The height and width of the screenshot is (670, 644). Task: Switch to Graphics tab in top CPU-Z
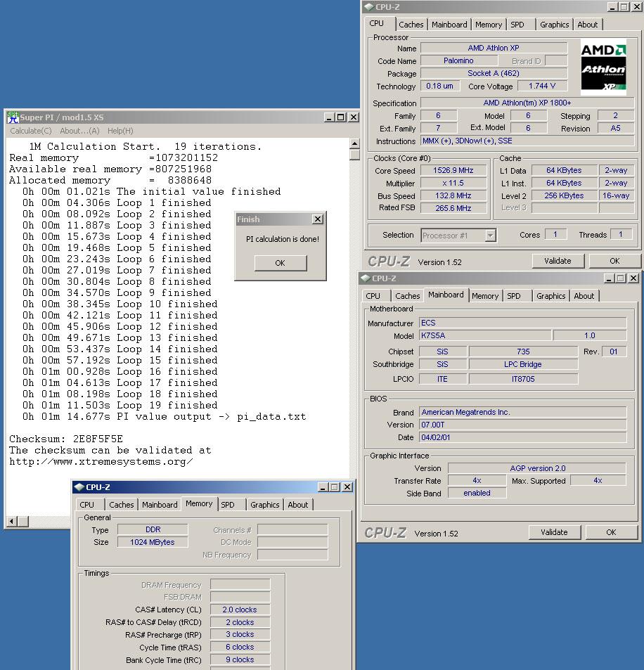(554, 25)
